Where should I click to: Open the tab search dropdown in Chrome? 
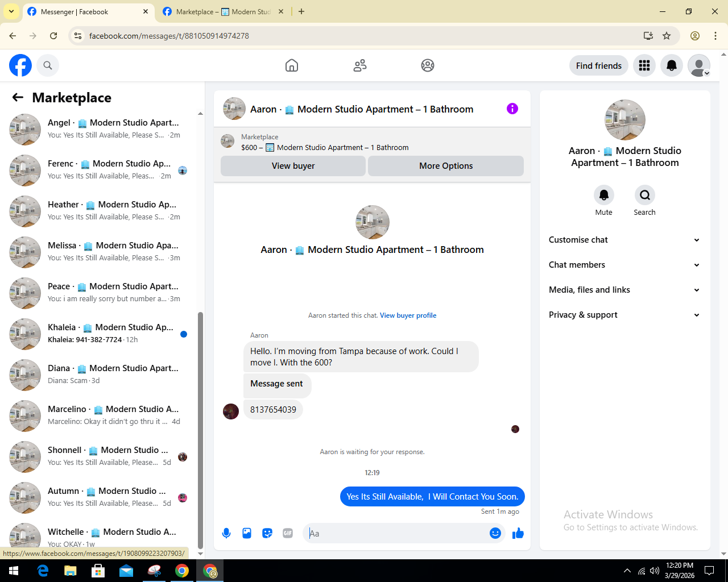(x=11, y=11)
